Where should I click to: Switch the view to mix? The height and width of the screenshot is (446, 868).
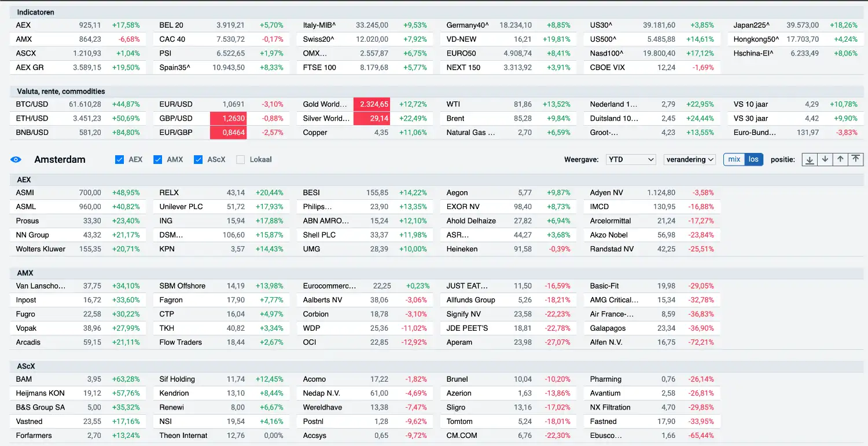734,159
